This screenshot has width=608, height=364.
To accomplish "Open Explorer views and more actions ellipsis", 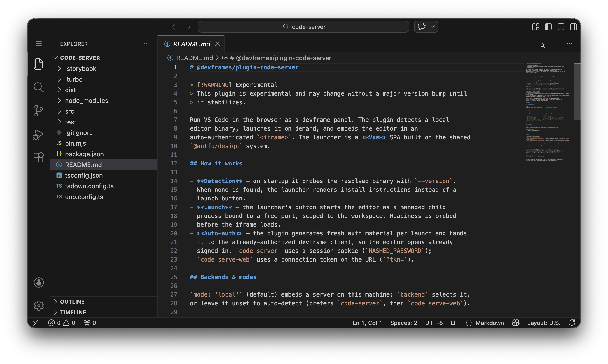I will point(146,44).
